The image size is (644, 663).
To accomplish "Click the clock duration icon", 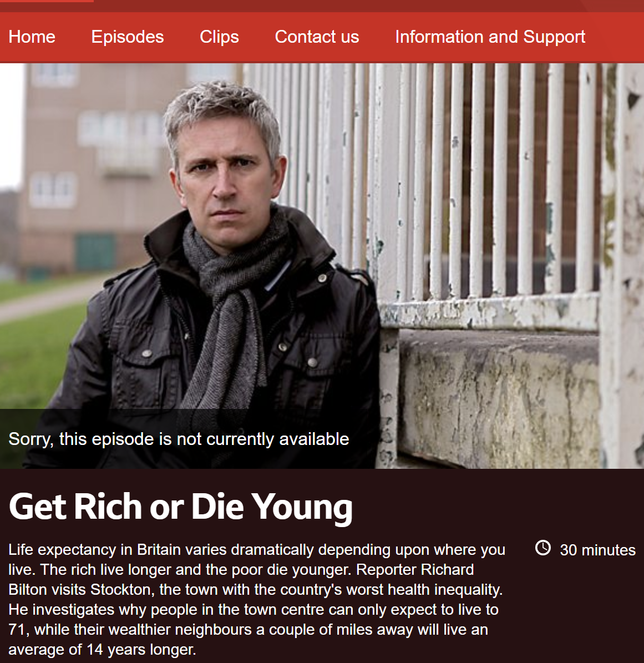I will 543,548.
